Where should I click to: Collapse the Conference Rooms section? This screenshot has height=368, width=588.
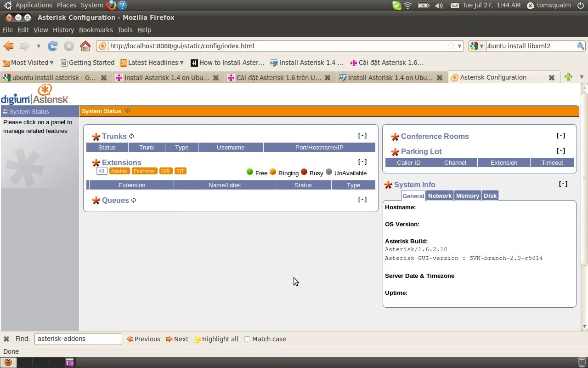pos(561,136)
